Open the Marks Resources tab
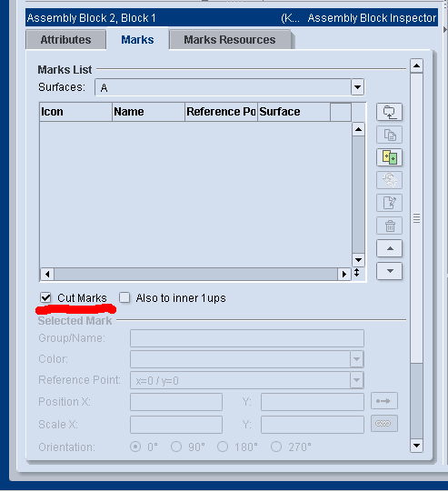448x492 pixels. click(x=230, y=40)
